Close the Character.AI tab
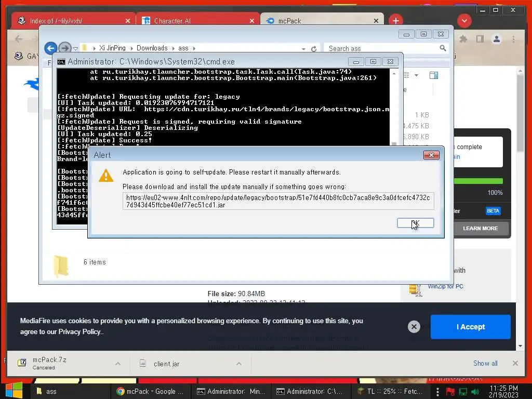Screen dimensions: 532x399 click(252, 21)
